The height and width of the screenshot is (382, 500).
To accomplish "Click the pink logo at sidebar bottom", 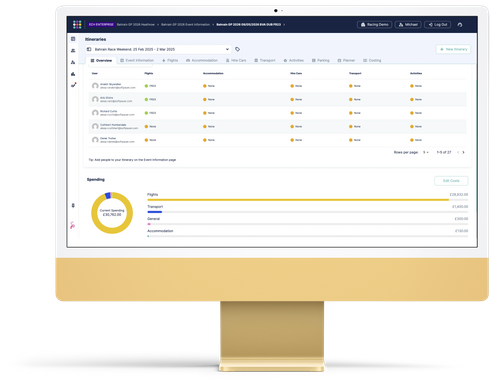I will coord(73,225).
